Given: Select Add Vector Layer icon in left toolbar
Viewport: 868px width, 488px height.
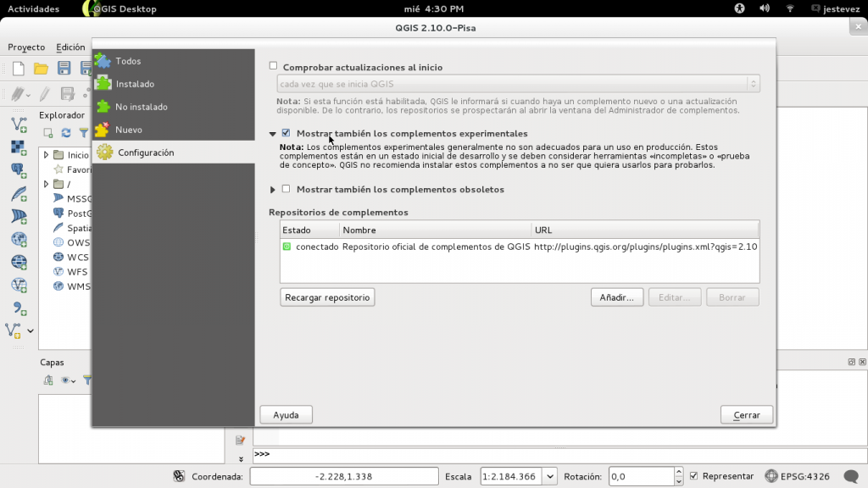Looking at the screenshot, I should coord(19,124).
